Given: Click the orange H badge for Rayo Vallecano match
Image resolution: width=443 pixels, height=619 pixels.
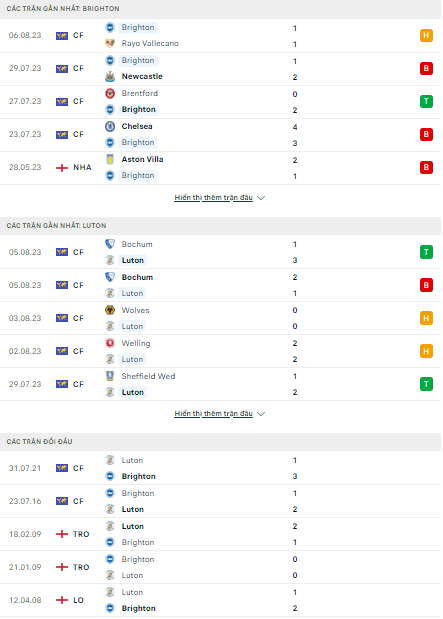Looking at the screenshot, I should (x=426, y=36).
